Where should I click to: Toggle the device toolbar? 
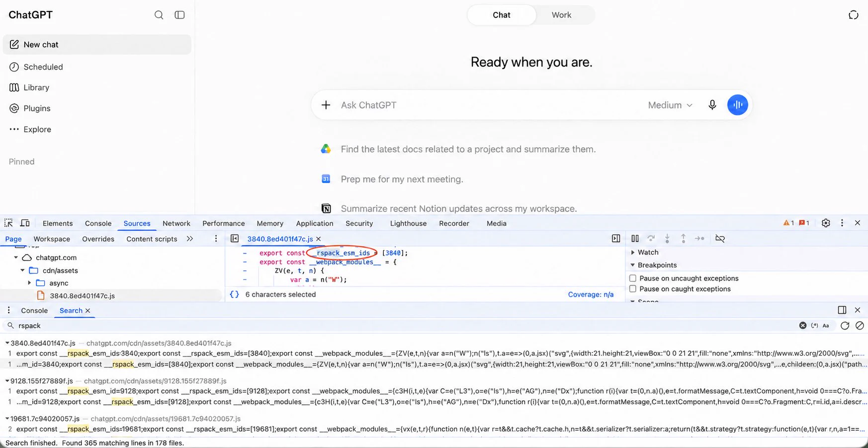click(x=24, y=223)
